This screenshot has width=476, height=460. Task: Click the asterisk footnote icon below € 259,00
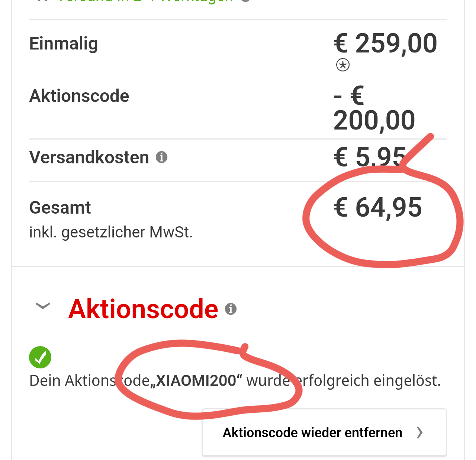pyautogui.click(x=342, y=65)
